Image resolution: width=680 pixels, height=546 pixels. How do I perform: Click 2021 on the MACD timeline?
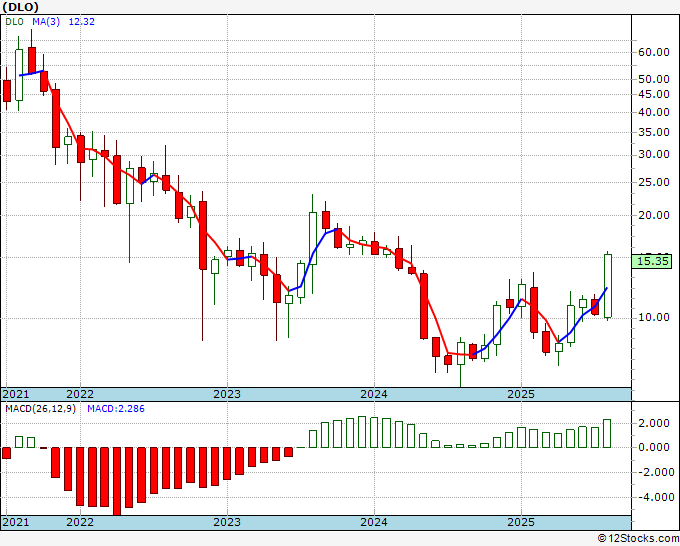click(x=16, y=522)
